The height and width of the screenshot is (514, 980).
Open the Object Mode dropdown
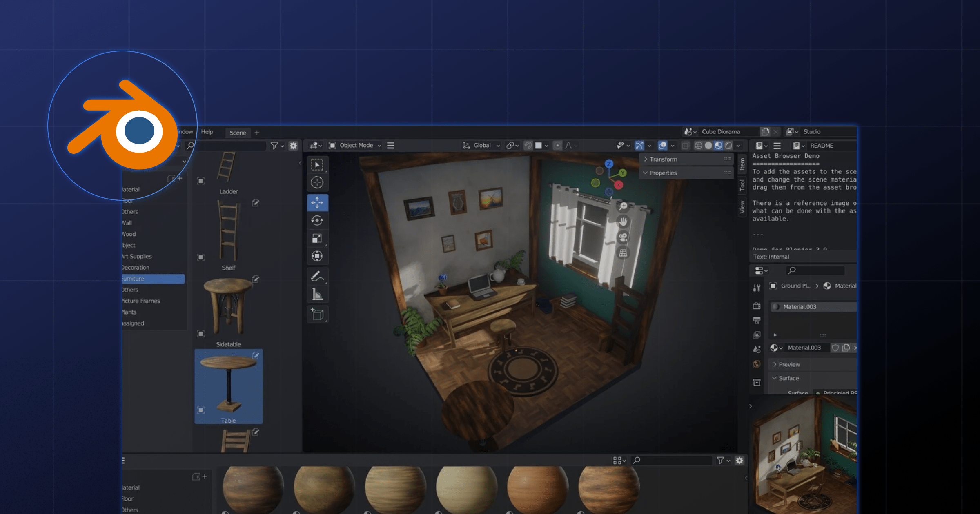pos(355,146)
